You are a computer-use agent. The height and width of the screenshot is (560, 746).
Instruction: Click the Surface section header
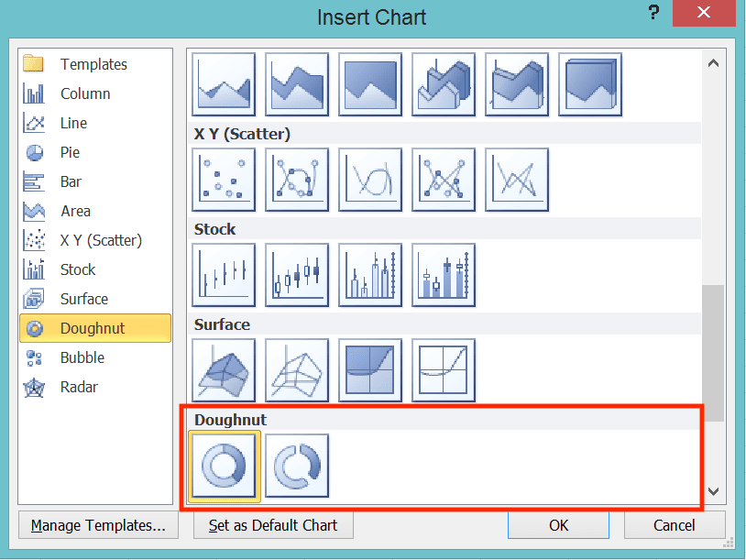(x=446, y=324)
